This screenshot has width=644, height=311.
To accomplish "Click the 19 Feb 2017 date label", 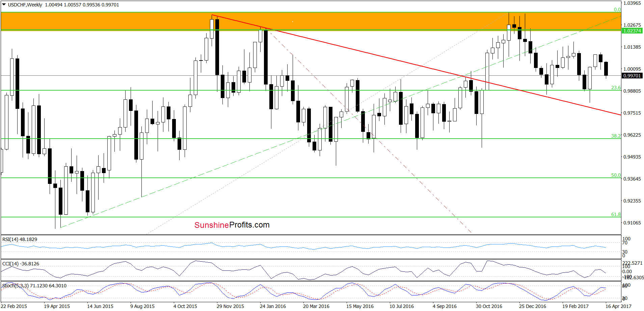I will pyautogui.click(x=575, y=306).
